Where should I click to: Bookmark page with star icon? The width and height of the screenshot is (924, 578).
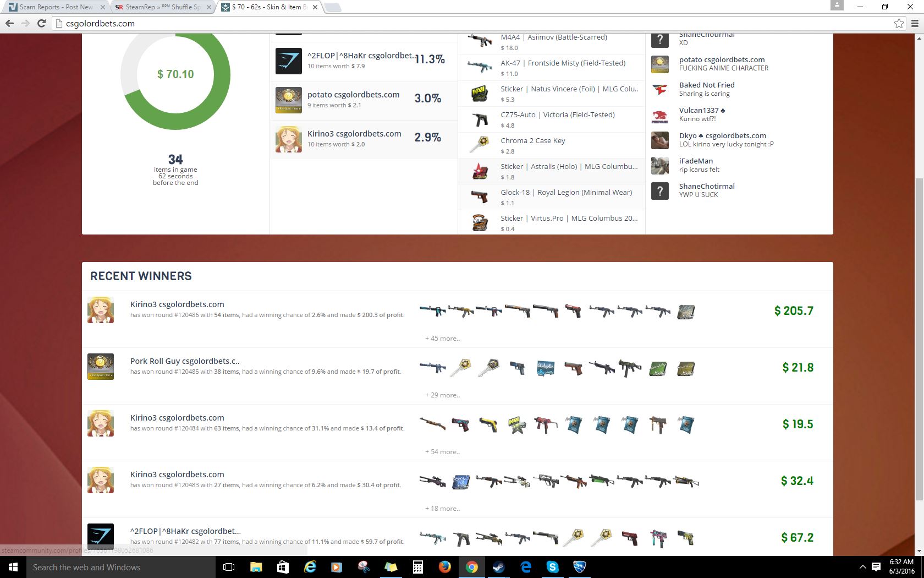[x=899, y=23]
